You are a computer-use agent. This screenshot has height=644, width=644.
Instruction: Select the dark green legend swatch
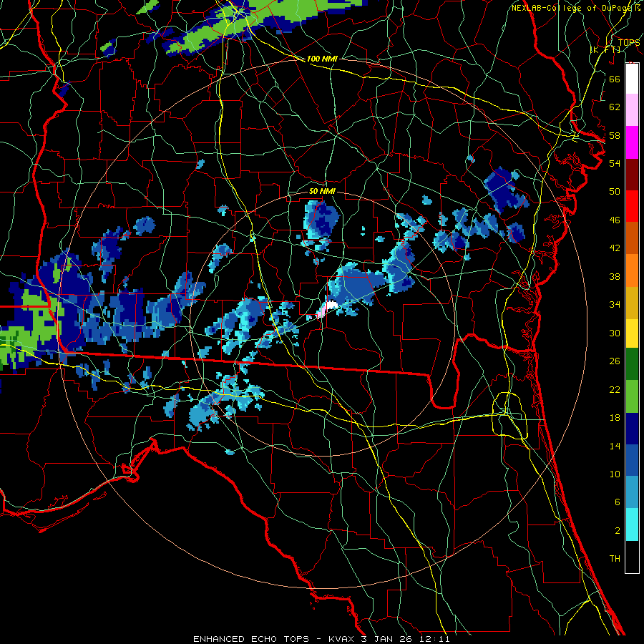(632, 364)
